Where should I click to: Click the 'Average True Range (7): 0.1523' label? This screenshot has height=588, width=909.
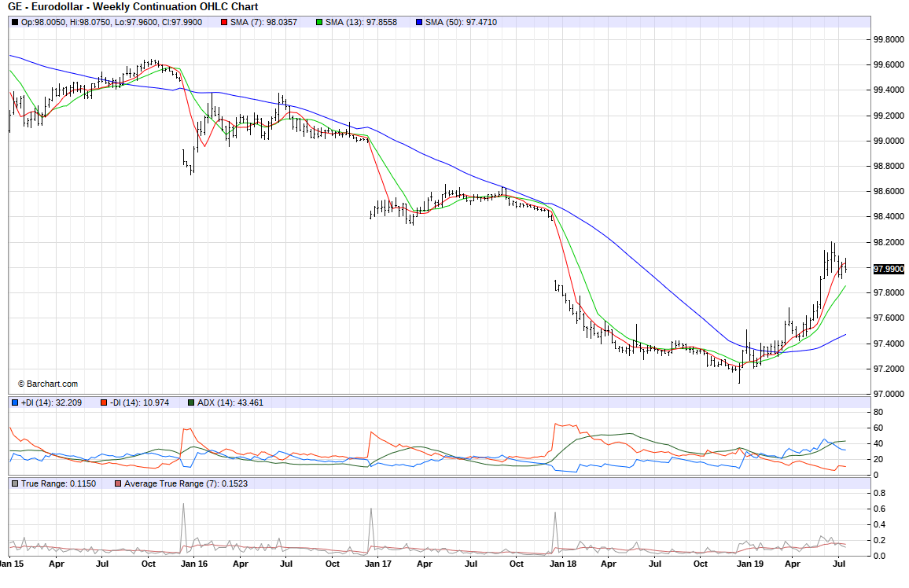[x=186, y=483]
